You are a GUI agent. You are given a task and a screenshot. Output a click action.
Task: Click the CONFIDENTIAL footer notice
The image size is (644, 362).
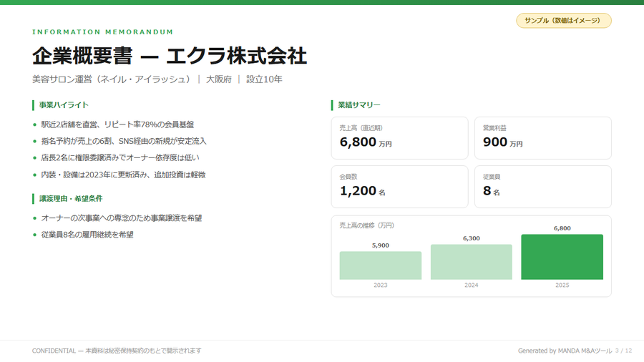click(x=117, y=351)
